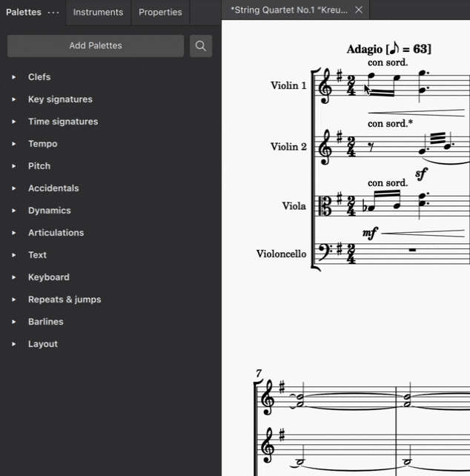Open the Palettes three-dot options menu
This screenshot has width=470, height=476.
(x=53, y=13)
